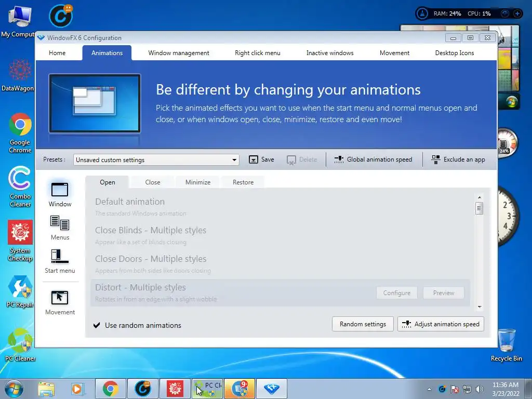Open WindowFX diamond icon in taskbar
532x399 pixels.
pos(271,389)
